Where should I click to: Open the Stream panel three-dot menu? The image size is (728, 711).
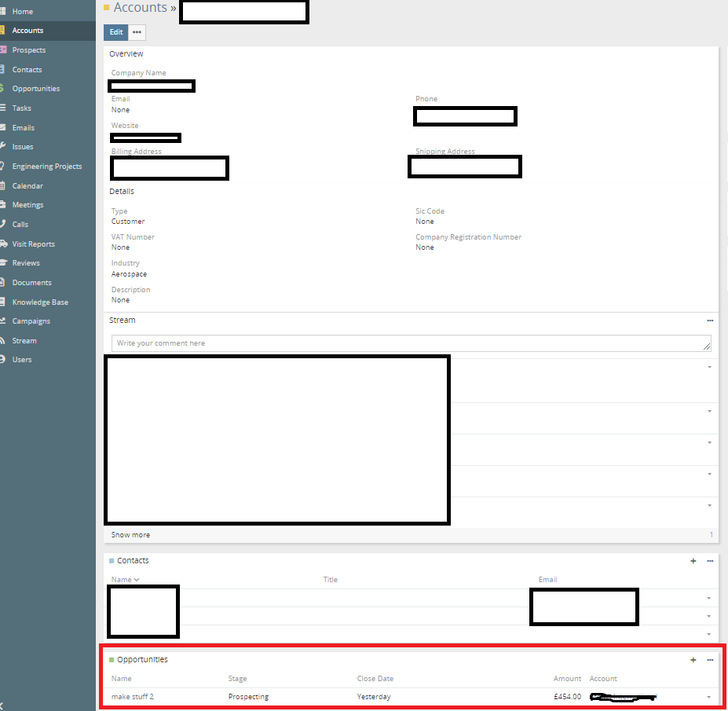point(710,321)
